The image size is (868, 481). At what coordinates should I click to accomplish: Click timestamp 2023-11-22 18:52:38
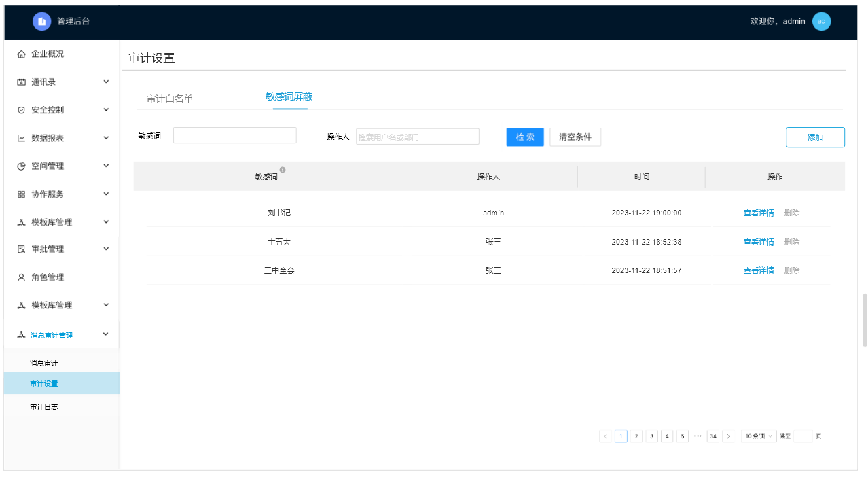pyautogui.click(x=647, y=242)
